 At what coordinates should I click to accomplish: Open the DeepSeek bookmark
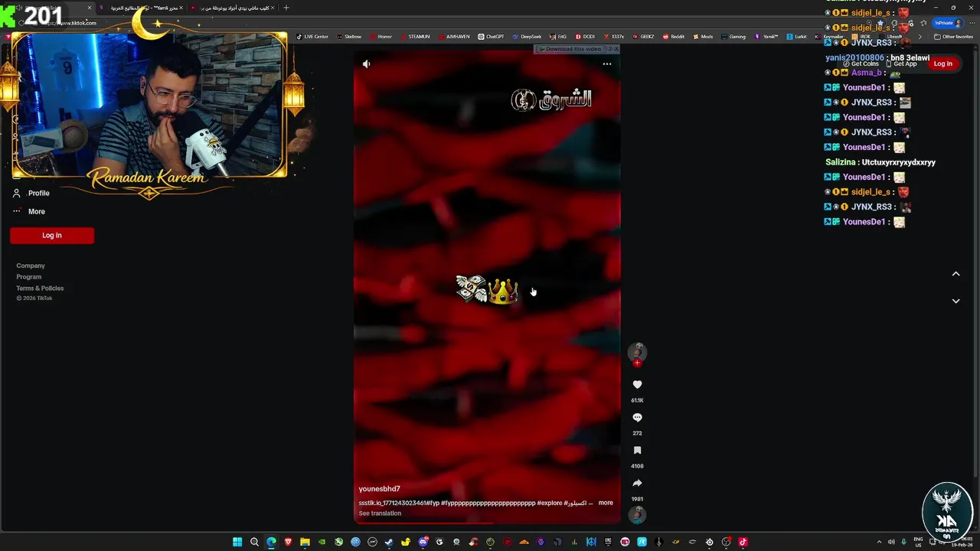pos(527,37)
